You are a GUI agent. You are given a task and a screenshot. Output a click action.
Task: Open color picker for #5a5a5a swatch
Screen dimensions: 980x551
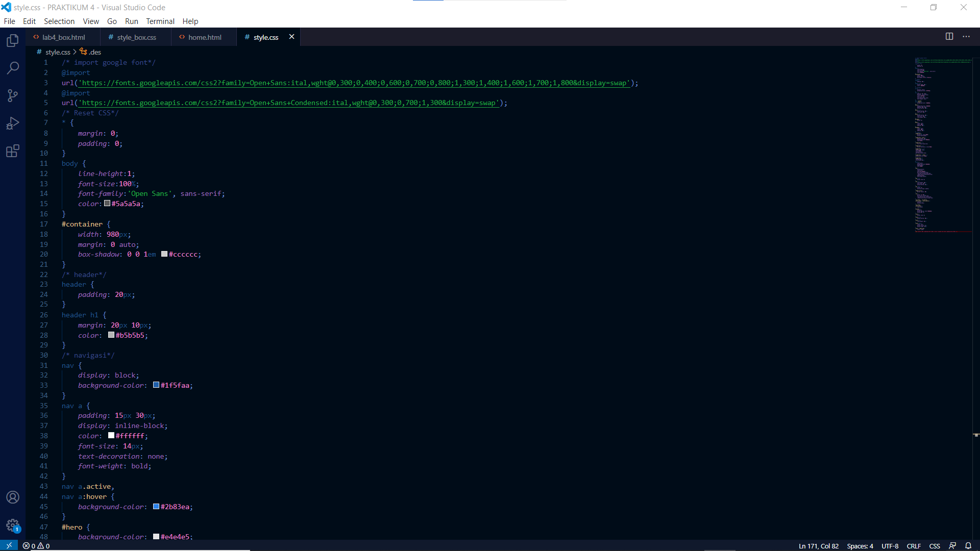[107, 204]
